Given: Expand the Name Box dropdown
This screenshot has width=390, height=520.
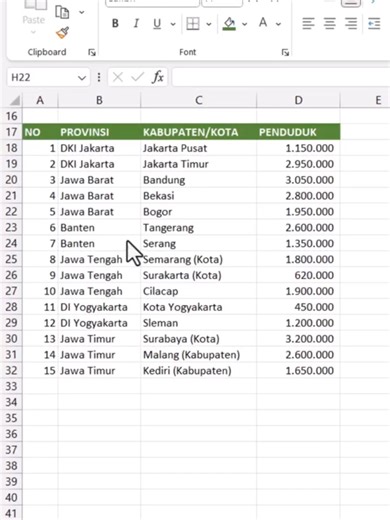Looking at the screenshot, I should (x=82, y=78).
